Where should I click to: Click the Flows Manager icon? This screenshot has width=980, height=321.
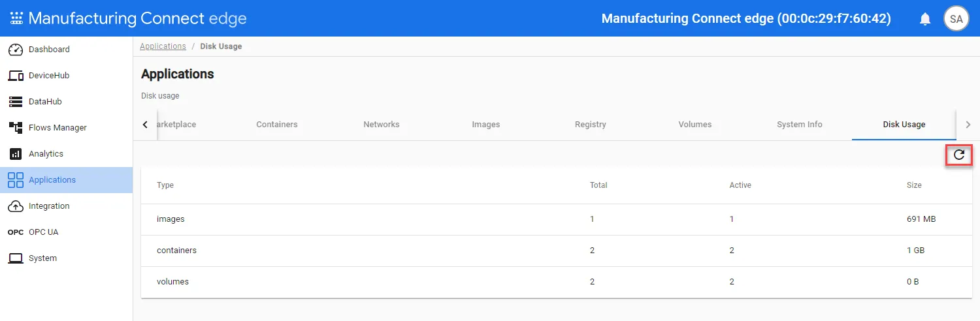(x=16, y=128)
